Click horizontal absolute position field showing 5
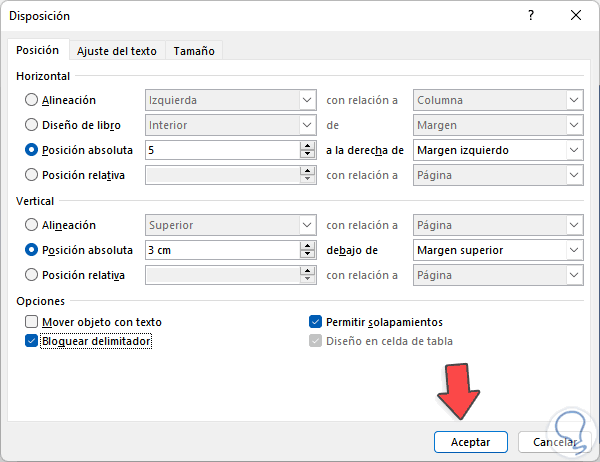This screenshot has height=462, width=600. coord(220,150)
